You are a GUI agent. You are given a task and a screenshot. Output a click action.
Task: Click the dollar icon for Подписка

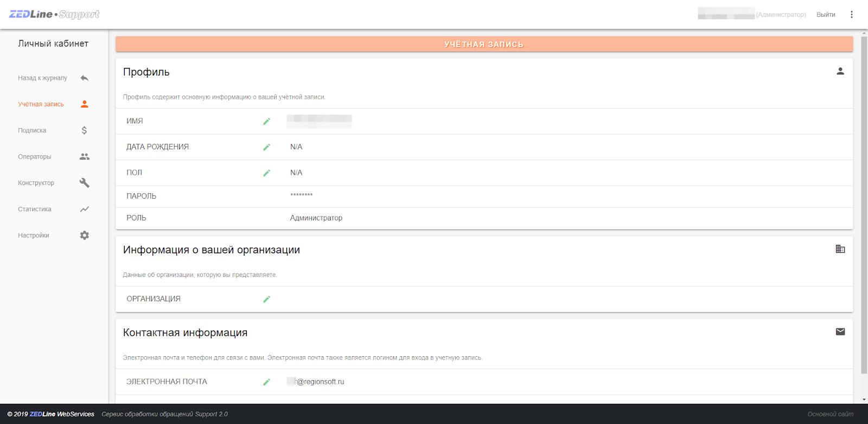[84, 130]
